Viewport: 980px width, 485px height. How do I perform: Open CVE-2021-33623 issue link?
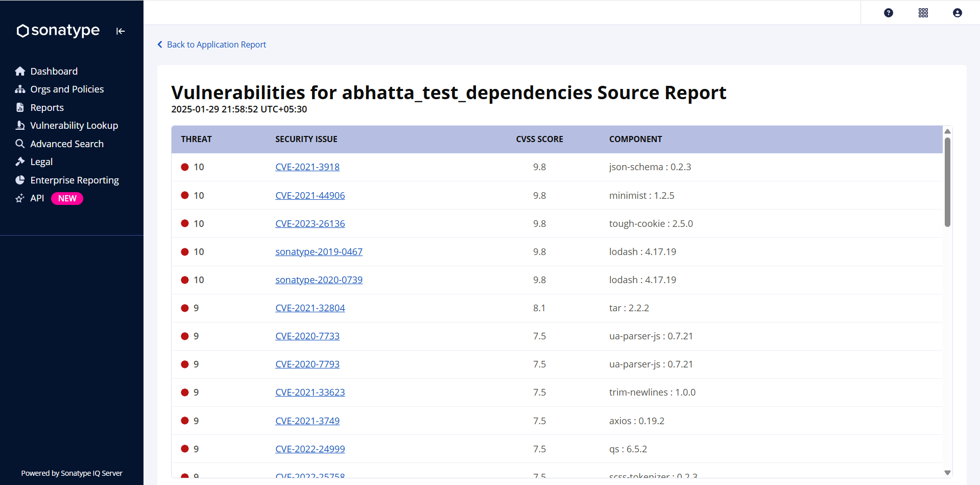click(x=310, y=392)
